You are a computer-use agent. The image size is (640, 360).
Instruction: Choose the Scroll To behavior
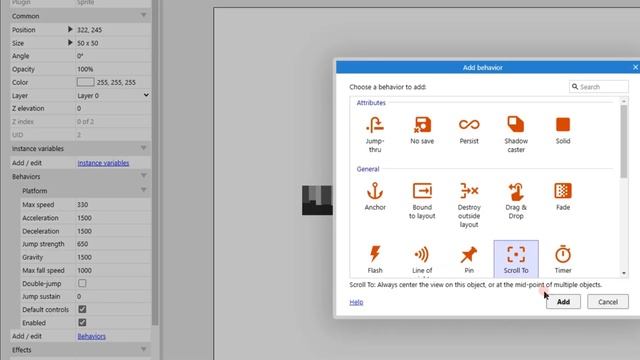(x=516, y=259)
